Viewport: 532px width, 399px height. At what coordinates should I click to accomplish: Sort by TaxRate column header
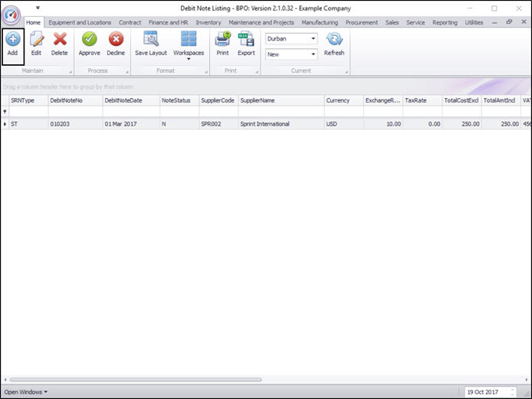422,100
